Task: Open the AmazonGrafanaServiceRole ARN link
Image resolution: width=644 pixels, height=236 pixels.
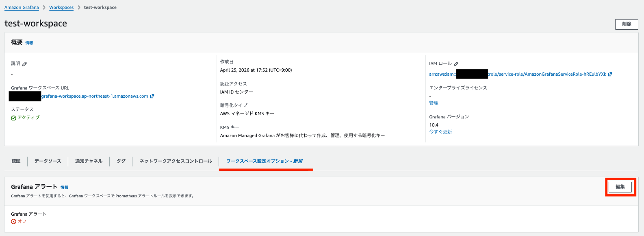Action: [x=547, y=74]
